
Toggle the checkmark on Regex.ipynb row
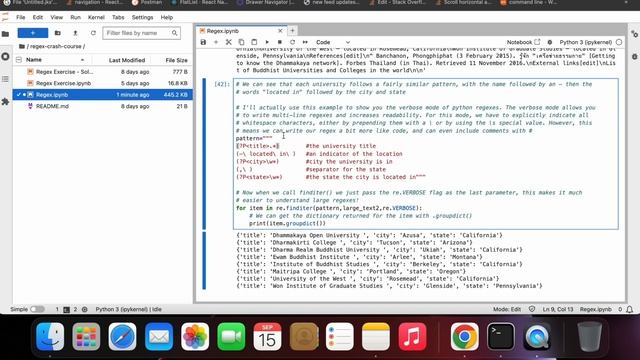coord(19,94)
